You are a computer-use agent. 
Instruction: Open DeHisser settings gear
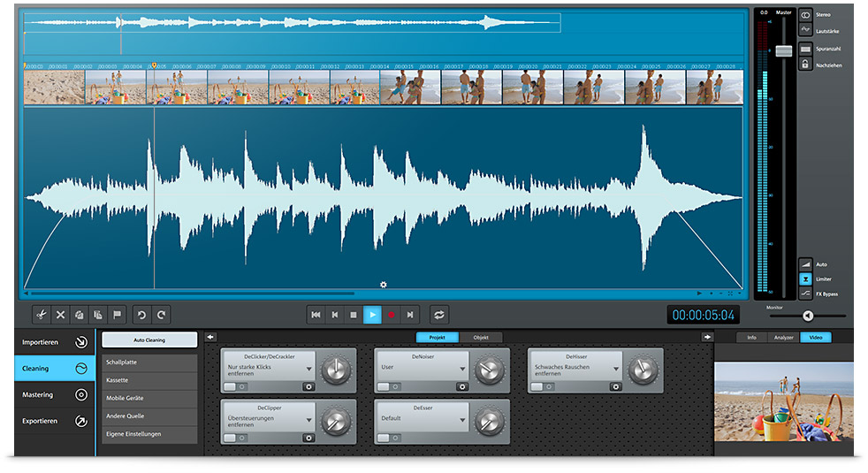615,386
